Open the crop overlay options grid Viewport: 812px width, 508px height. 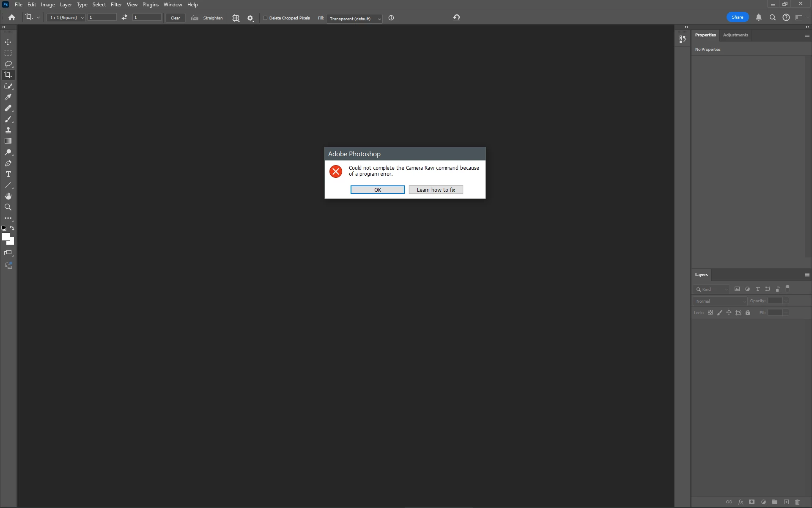pos(236,18)
